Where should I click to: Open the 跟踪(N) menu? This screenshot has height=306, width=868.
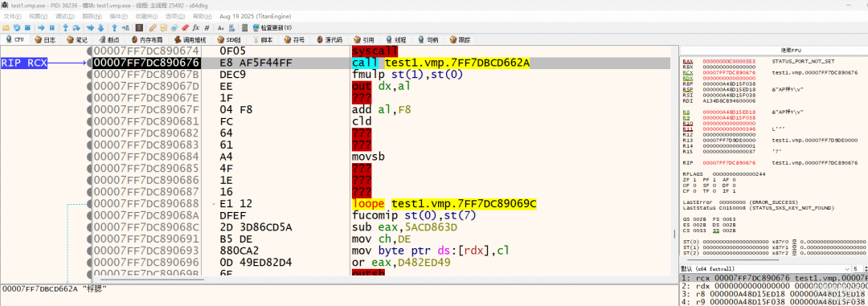(92, 16)
